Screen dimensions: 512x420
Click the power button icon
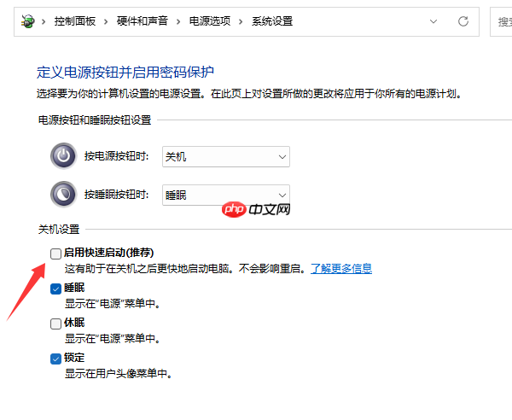pyautogui.click(x=63, y=156)
